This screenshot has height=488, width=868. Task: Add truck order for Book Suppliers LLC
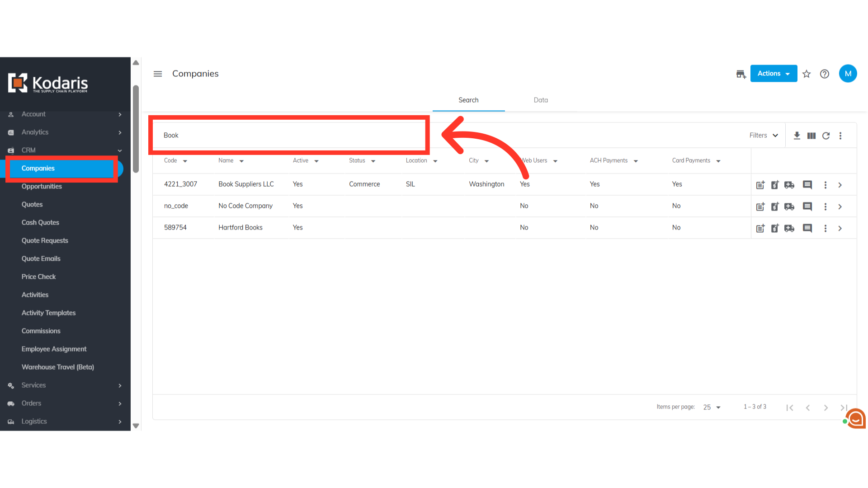789,185
